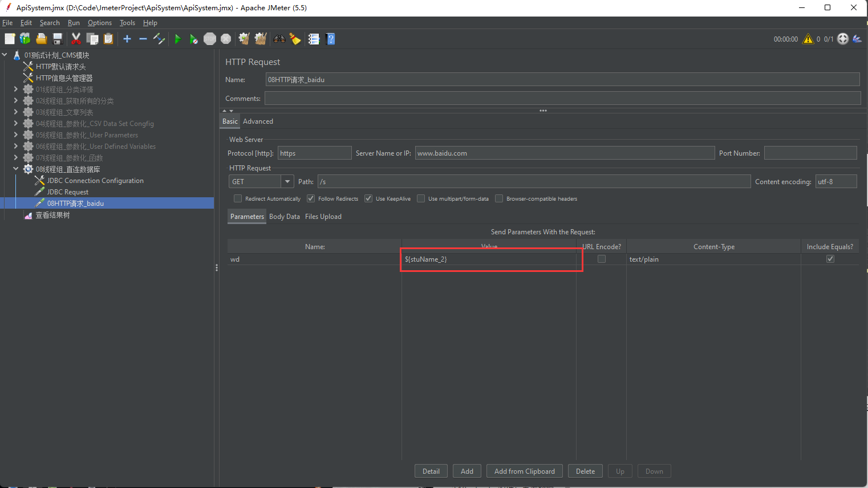868x488 pixels.
Task: Enable Browser-compatible headers checkbox
Action: (499, 198)
